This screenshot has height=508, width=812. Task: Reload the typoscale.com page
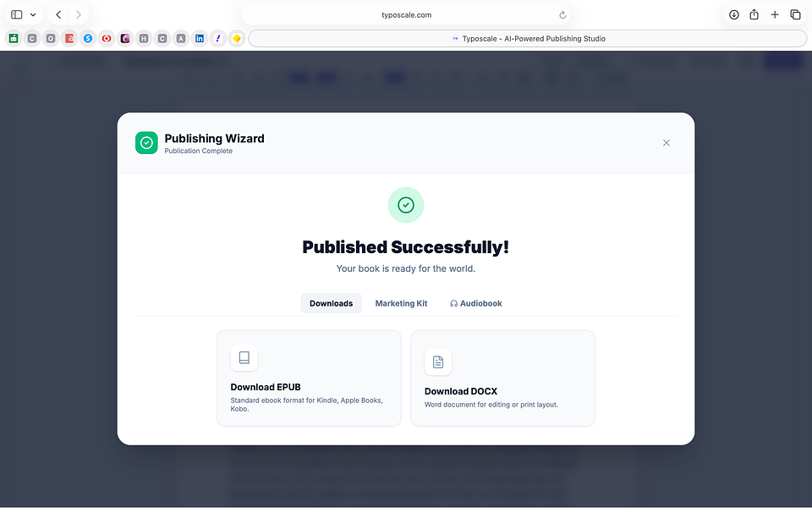pyautogui.click(x=562, y=15)
